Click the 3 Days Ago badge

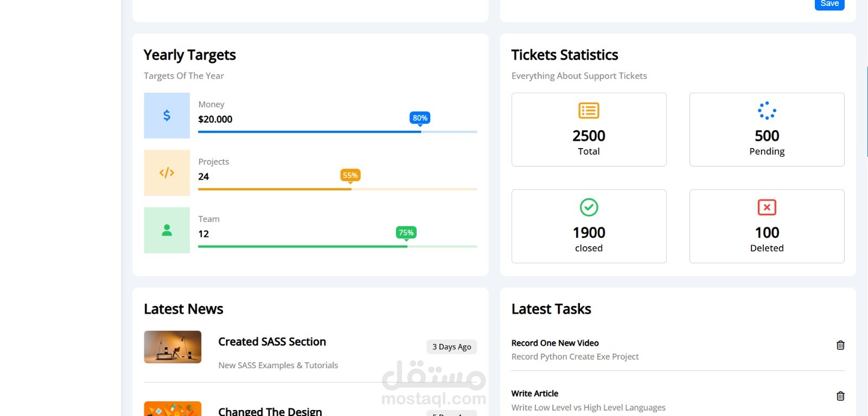451,347
